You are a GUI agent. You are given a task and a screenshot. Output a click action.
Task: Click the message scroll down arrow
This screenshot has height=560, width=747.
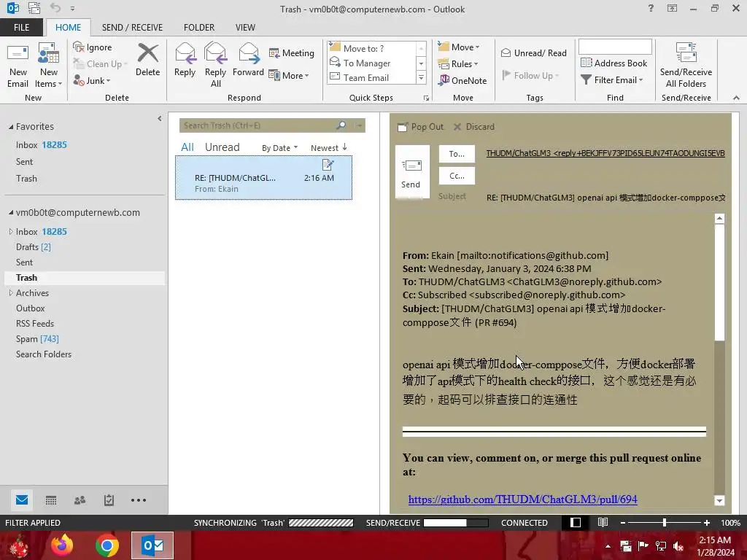719,500
